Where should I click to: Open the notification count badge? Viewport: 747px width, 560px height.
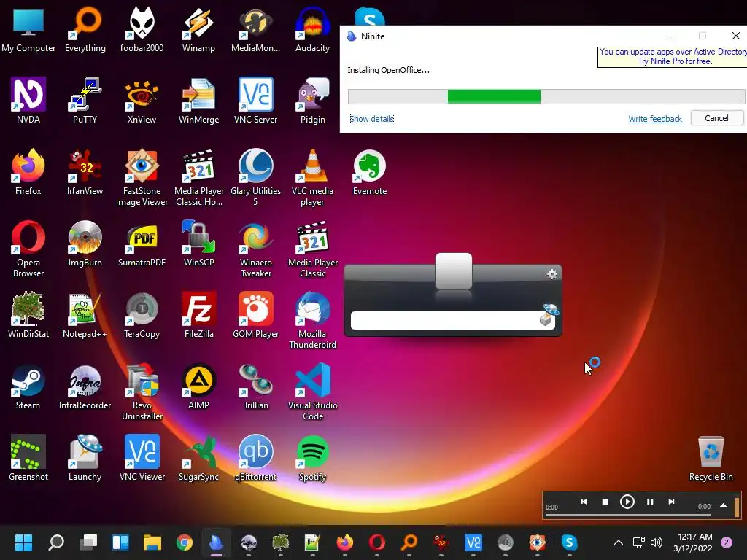click(727, 542)
